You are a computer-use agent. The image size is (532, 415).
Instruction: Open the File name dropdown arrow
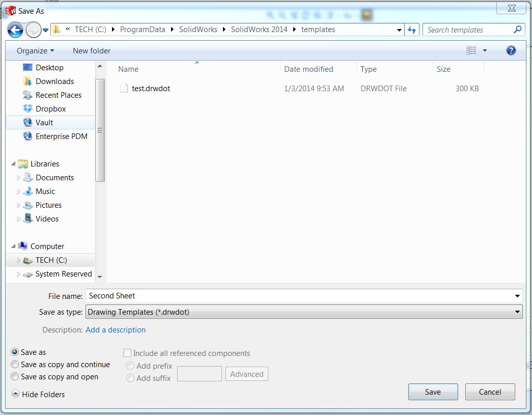[518, 295]
